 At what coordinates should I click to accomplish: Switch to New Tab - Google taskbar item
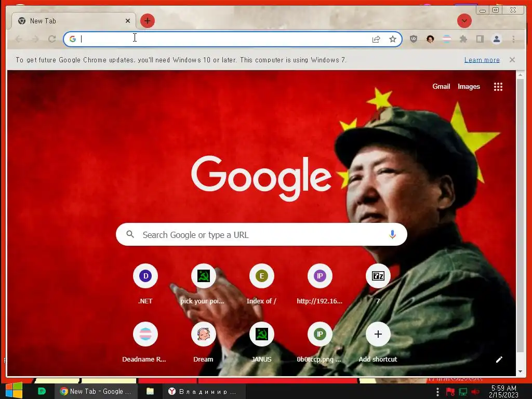point(96,391)
